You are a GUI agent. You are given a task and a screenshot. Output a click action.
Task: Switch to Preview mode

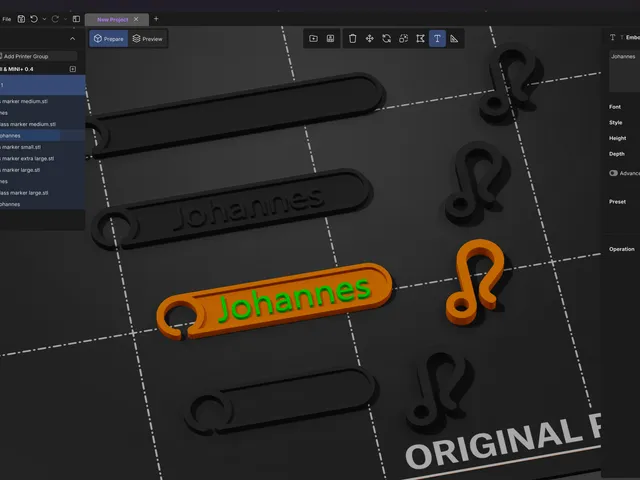(147, 39)
